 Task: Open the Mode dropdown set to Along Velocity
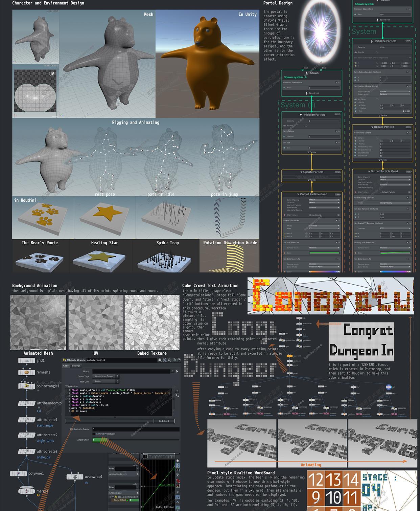tap(395, 203)
